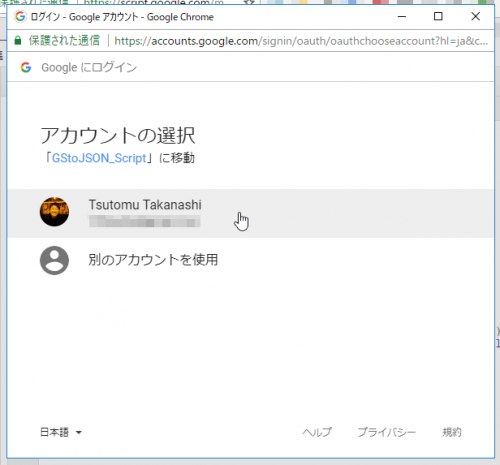Click the accounts.google.com URL in address bar
This screenshot has height=465, width=500.
(301, 41)
